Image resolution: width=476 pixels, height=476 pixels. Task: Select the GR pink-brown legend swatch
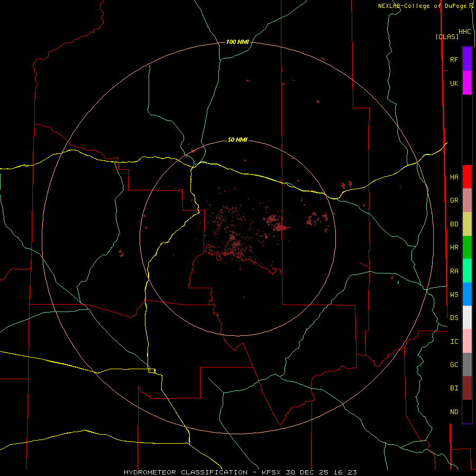(x=467, y=200)
